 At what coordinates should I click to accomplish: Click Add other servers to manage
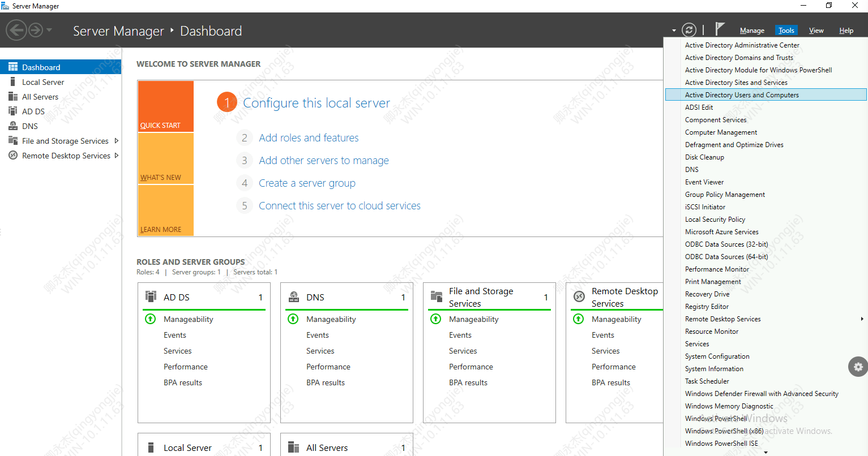pyautogui.click(x=324, y=160)
